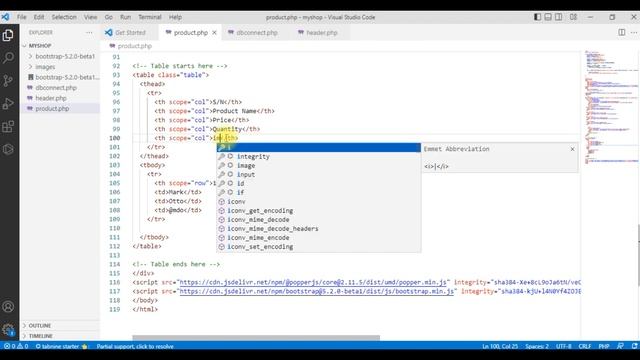This screenshot has width=640, height=360.
Task: Click popper.min.js CDN link
Action: pos(313,282)
